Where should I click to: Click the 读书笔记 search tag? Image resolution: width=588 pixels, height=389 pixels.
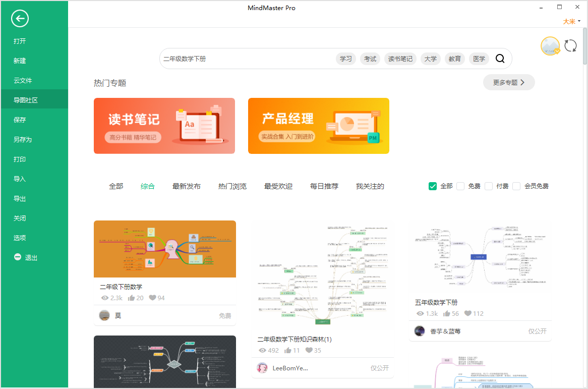[x=400, y=59]
